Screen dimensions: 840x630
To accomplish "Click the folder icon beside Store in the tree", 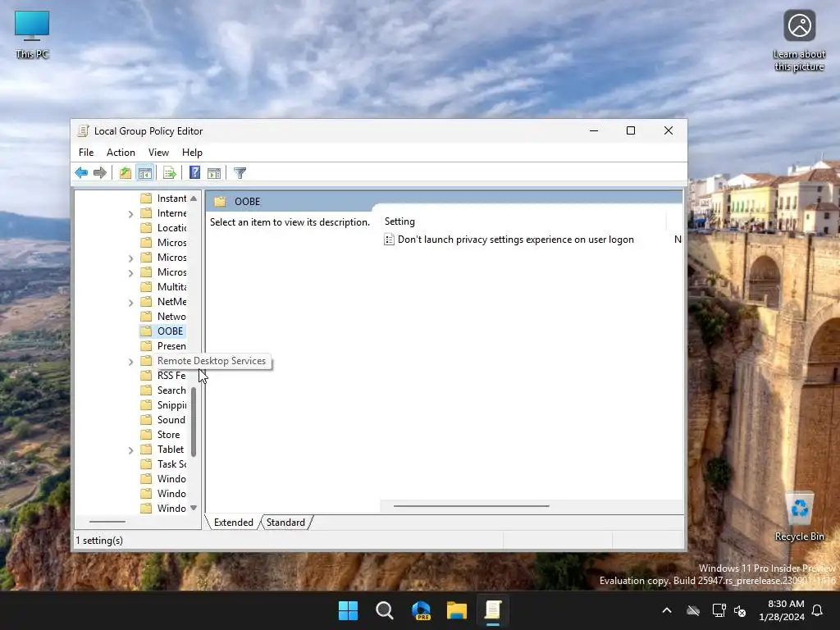I will 146,435.
